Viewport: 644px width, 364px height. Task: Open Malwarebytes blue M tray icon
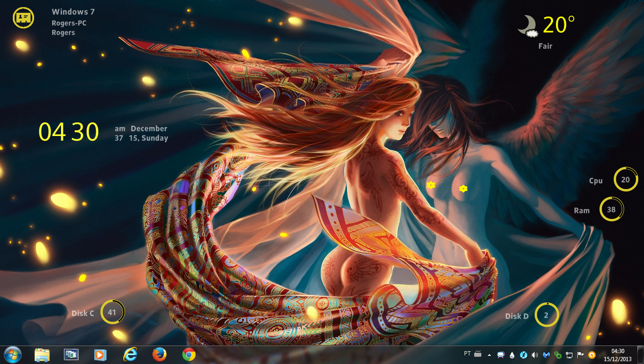pyautogui.click(x=546, y=355)
